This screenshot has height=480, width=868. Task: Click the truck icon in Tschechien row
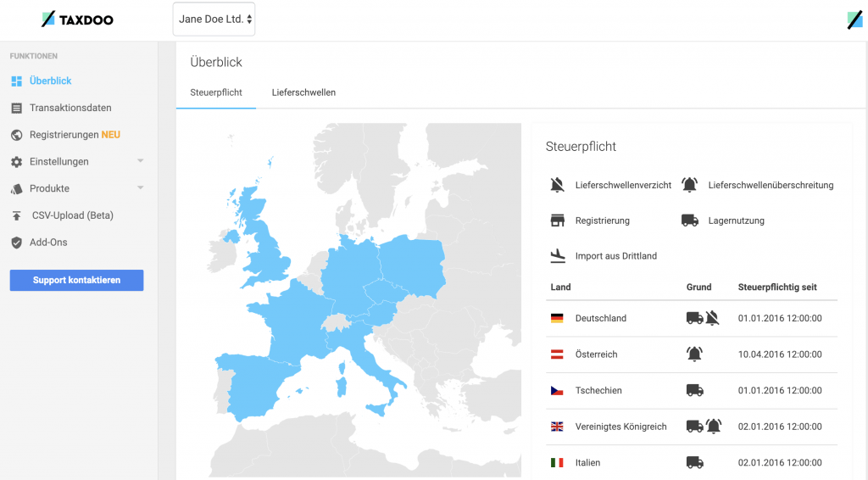click(695, 390)
